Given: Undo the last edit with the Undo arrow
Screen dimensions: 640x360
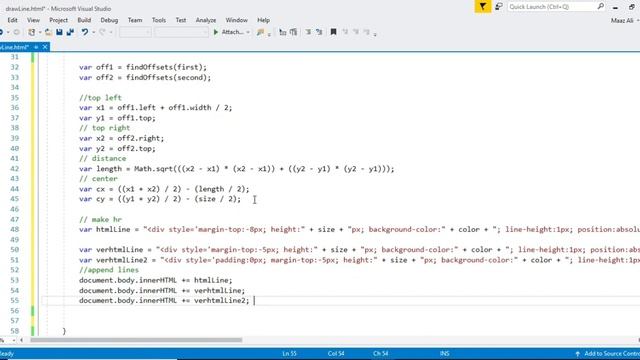Looking at the screenshot, I should [x=84, y=32].
